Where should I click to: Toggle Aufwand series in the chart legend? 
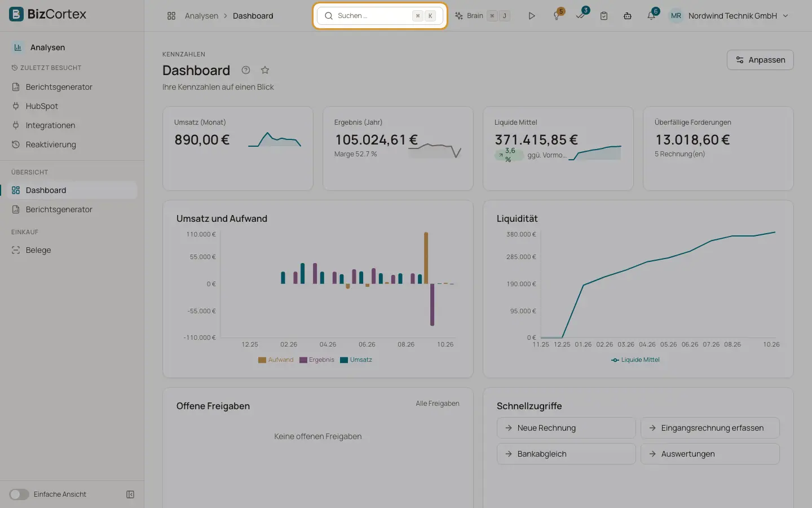[276, 360]
